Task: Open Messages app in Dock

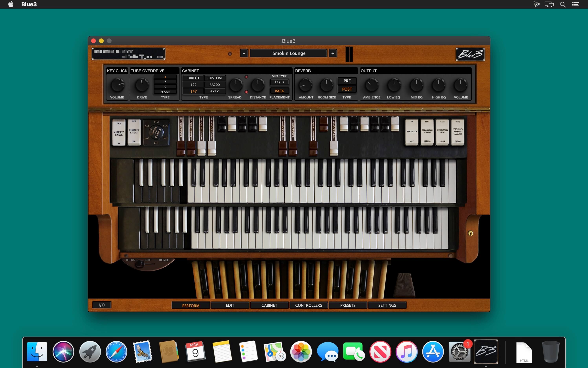Action: click(x=328, y=352)
